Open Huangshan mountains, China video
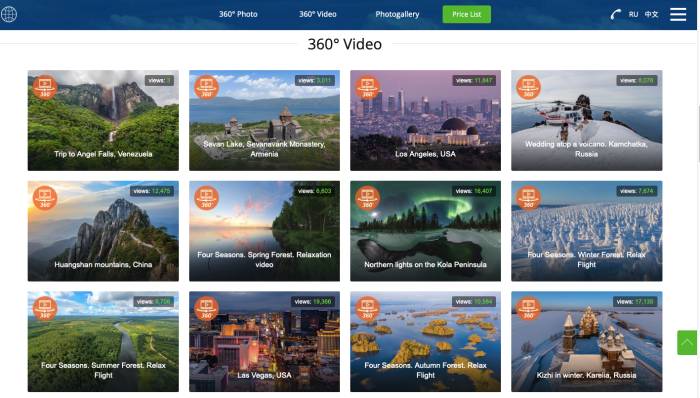The image size is (700, 398). [x=103, y=231]
